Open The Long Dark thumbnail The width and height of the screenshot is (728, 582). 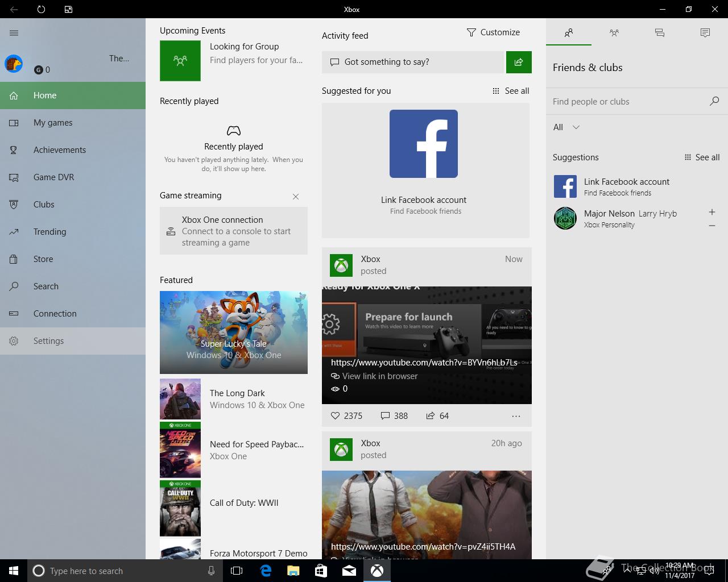180,399
